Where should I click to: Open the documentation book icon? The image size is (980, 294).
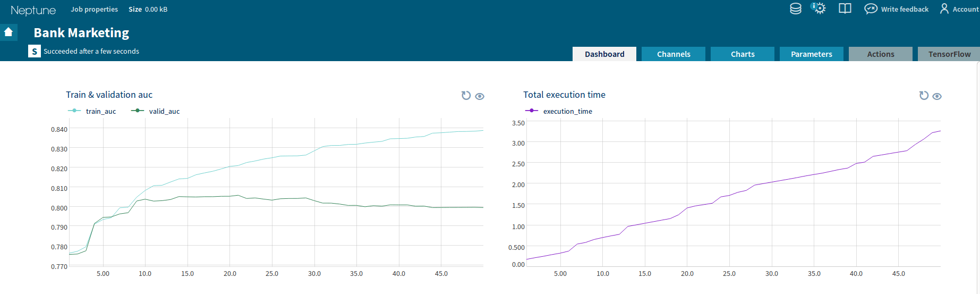pyautogui.click(x=845, y=9)
